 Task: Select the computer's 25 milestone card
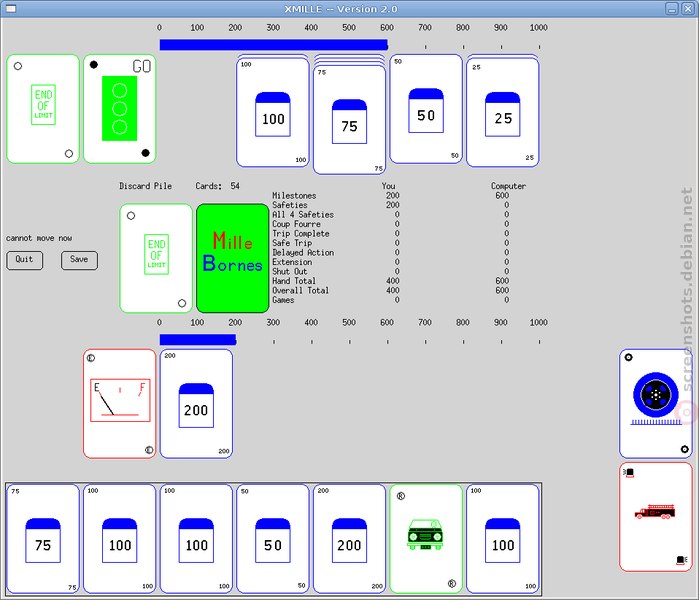[503, 111]
